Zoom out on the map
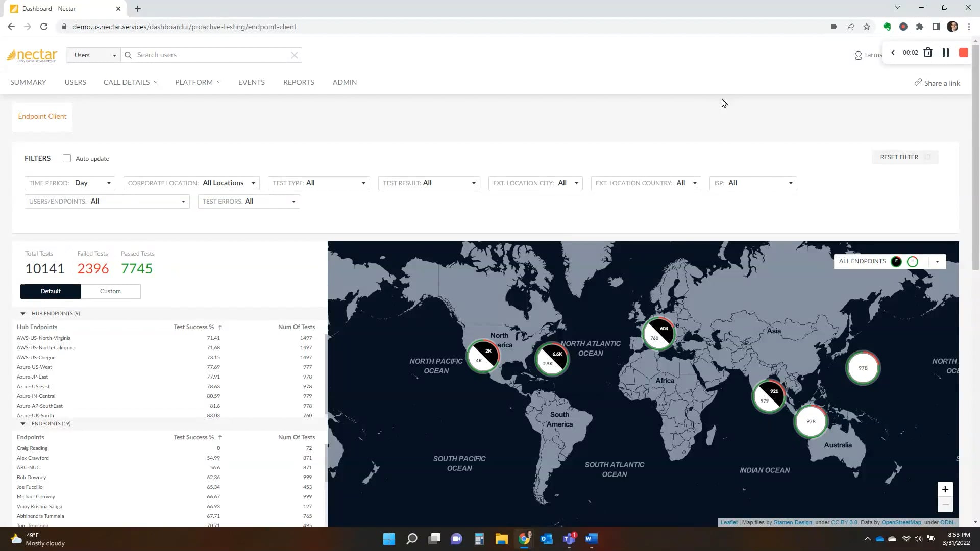The width and height of the screenshot is (980, 551). [945, 505]
